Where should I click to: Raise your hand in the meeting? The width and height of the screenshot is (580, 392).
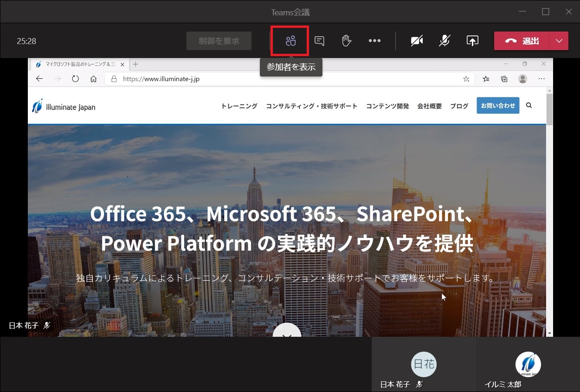click(x=347, y=41)
